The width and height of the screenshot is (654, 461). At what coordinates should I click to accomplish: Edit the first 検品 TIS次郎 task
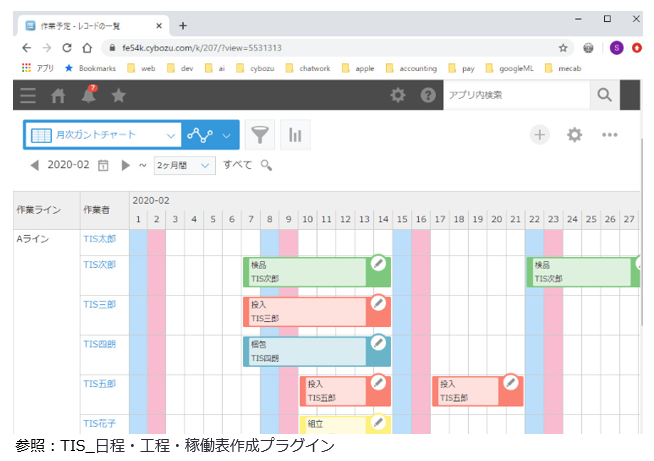point(378,263)
